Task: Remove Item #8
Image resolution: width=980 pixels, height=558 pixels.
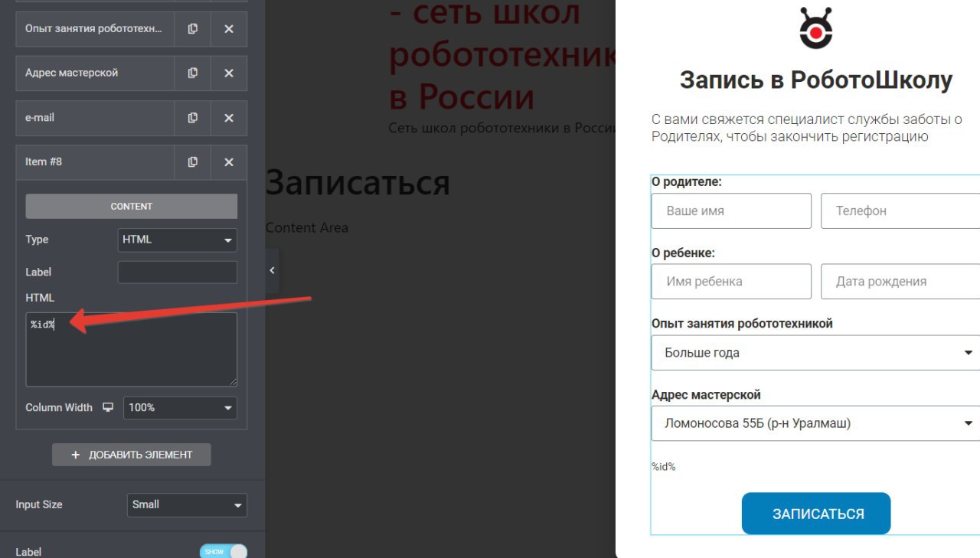Action: pyautogui.click(x=229, y=162)
